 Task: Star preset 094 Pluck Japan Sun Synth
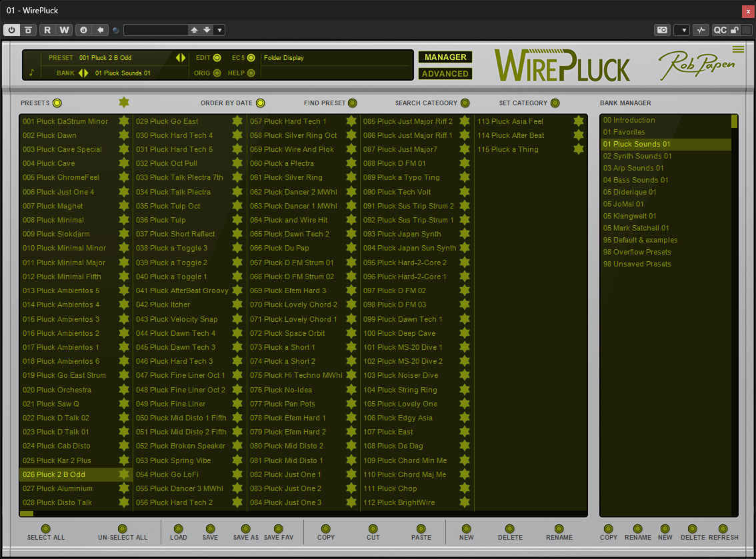(x=465, y=248)
